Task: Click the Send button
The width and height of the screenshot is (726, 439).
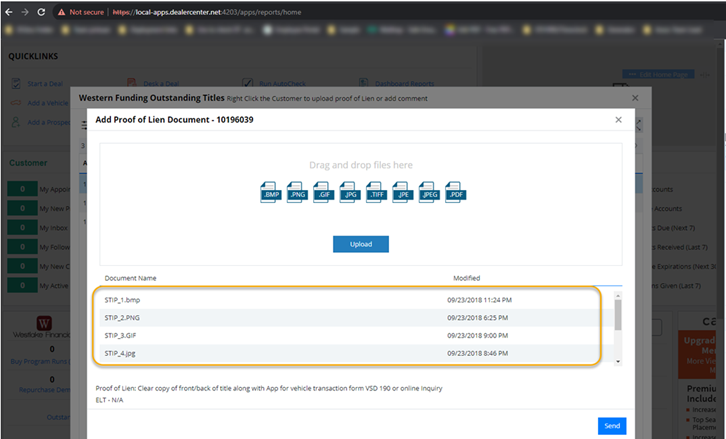Action: click(612, 426)
